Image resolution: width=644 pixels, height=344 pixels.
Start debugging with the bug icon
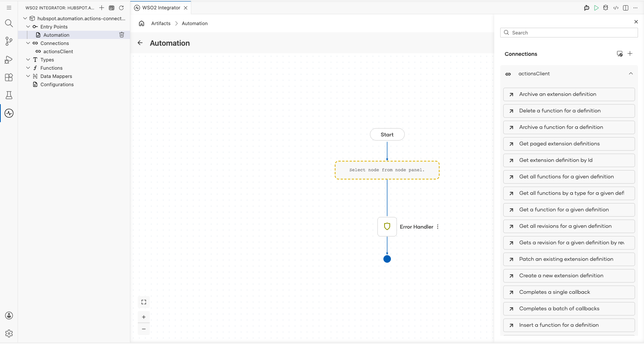(606, 7)
